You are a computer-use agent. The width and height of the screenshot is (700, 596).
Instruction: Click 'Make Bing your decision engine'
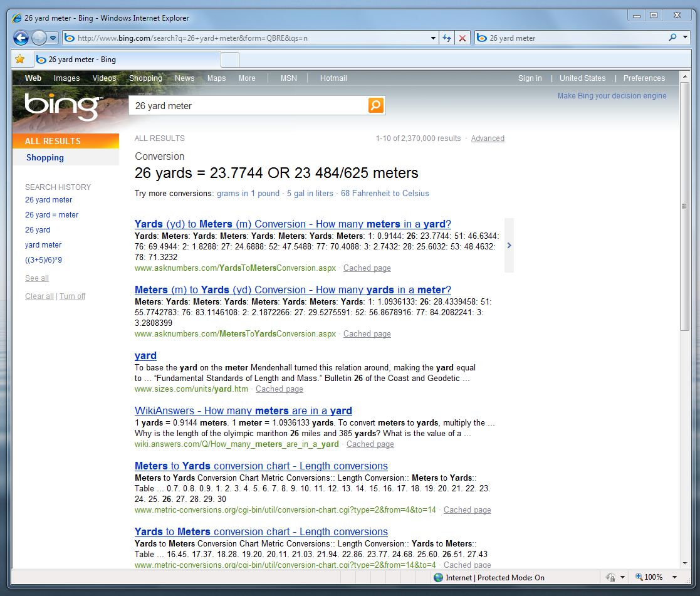click(612, 95)
